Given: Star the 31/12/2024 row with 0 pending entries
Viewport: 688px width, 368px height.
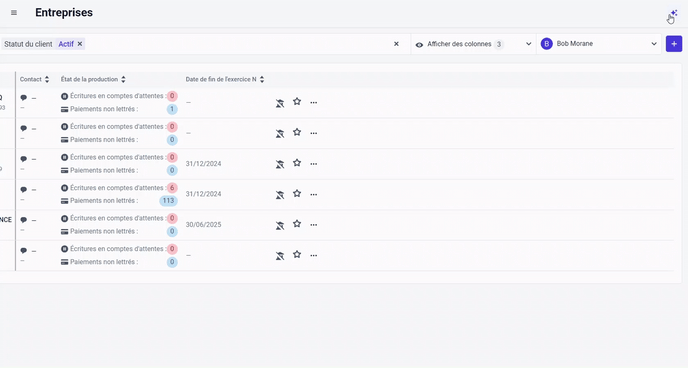Looking at the screenshot, I should pos(297,163).
